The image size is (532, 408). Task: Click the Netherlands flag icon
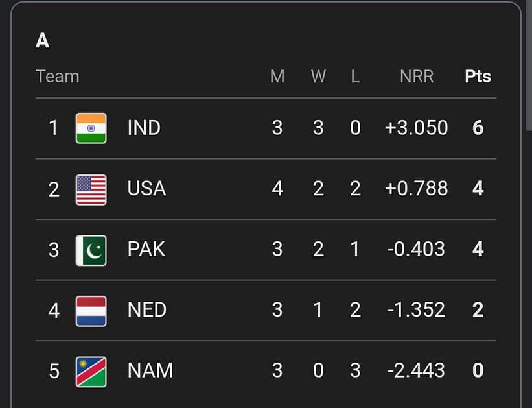pos(91,310)
